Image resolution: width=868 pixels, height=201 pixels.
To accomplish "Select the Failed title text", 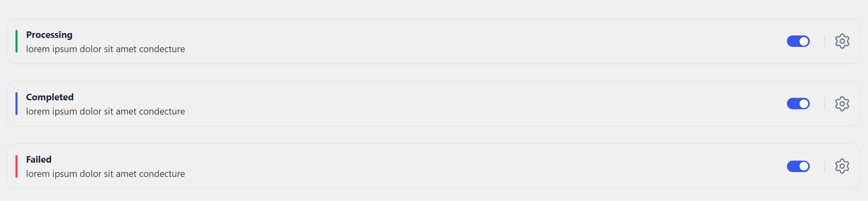I will pyautogui.click(x=39, y=159).
